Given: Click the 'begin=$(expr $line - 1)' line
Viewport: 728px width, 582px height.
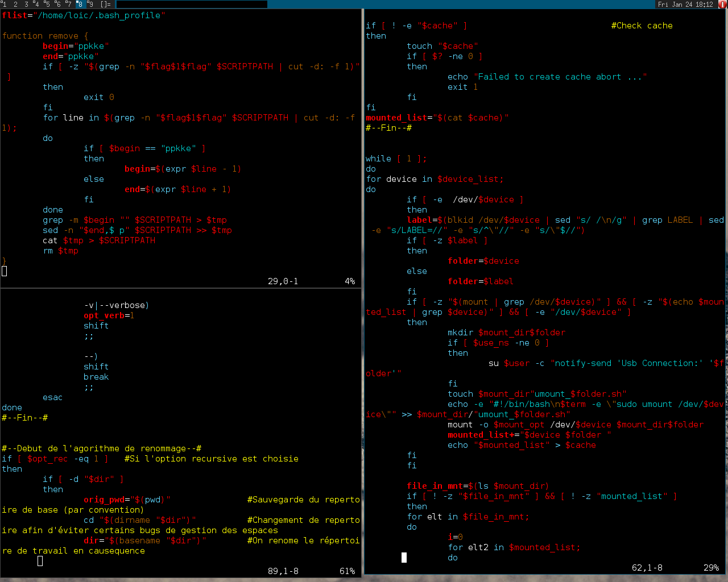Looking at the screenshot, I should click(x=183, y=169).
